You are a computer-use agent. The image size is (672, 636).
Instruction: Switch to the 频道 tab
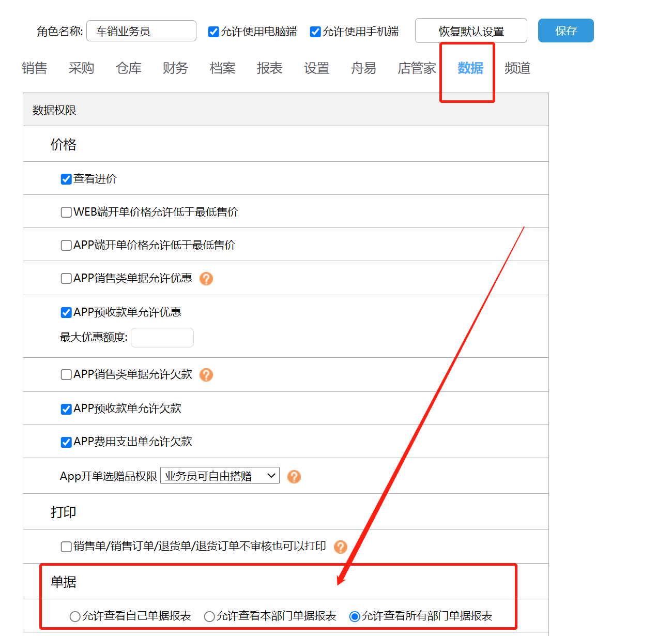(x=517, y=68)
